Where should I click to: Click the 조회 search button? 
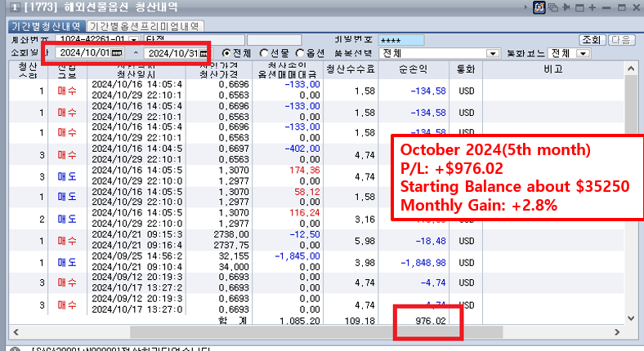coord(591,39)
